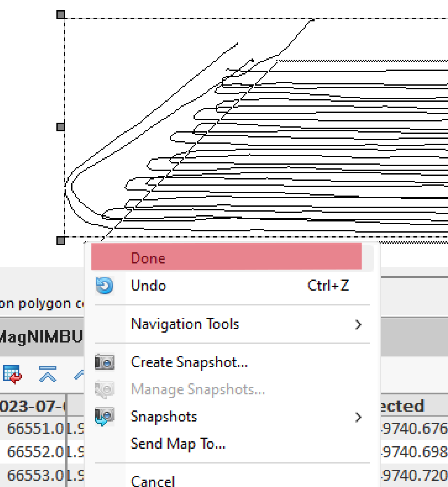448x487 pixels.
Task: Click the top-left selection handle square
Action: [x=60, y=15]
